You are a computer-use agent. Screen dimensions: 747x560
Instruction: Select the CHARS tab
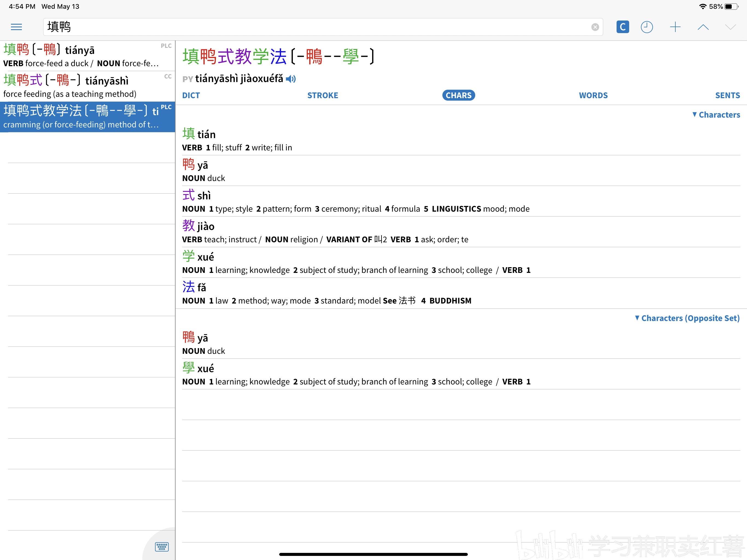(459, 96)
